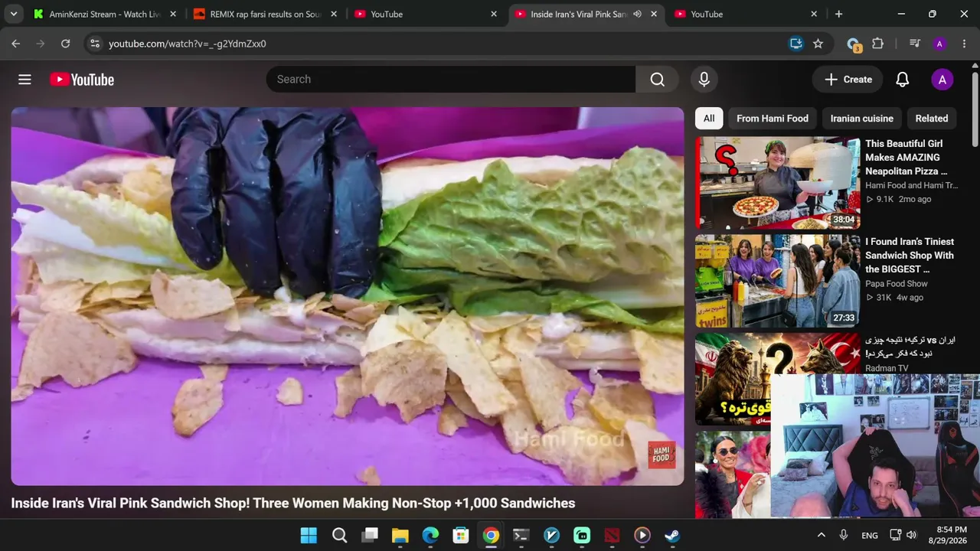Go back with the browser back arrow
Viewport: 980px width, 551px height.
(x=15, y=44)
